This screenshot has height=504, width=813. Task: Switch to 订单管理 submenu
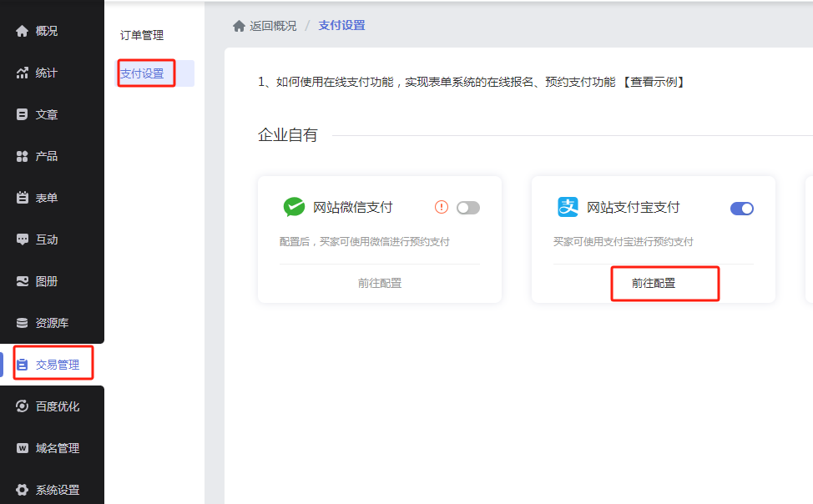click(142, 35)
